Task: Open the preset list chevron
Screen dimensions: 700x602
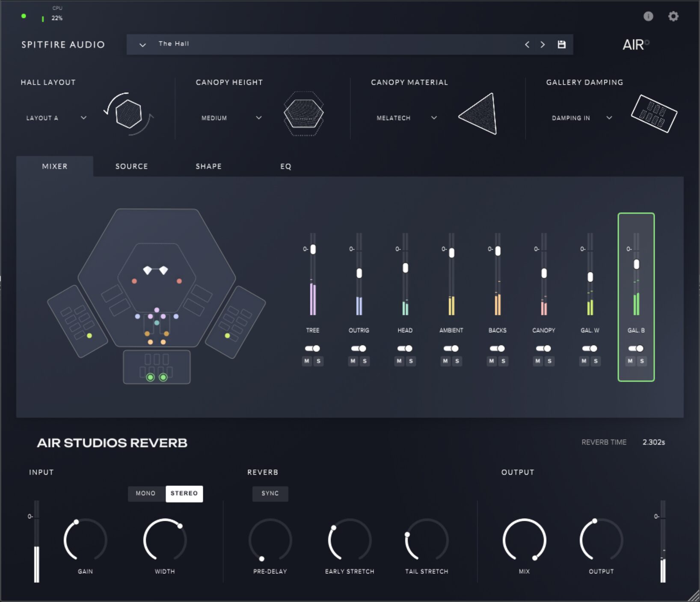Action: pyautogui.click(x=143, y=44)
